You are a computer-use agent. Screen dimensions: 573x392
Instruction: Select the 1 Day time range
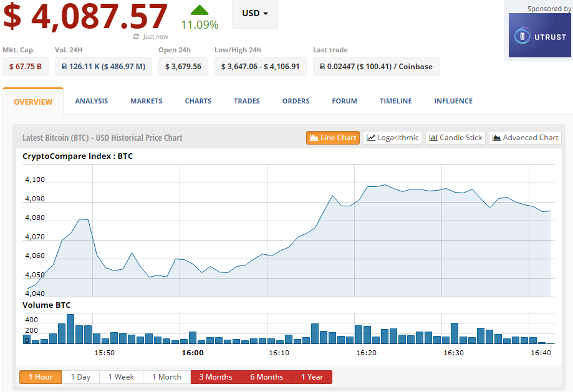point(80,377)
